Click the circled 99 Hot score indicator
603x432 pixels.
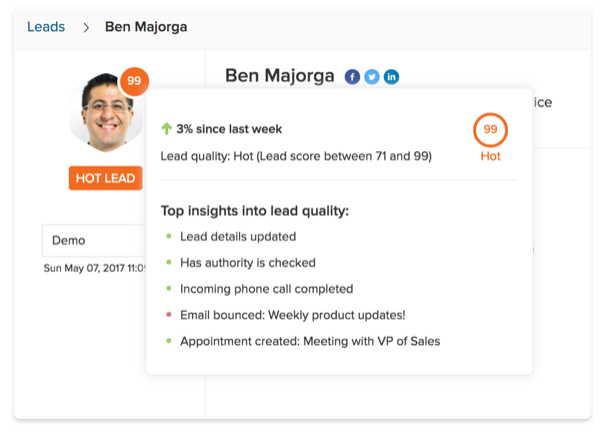(x=490, y=130)
